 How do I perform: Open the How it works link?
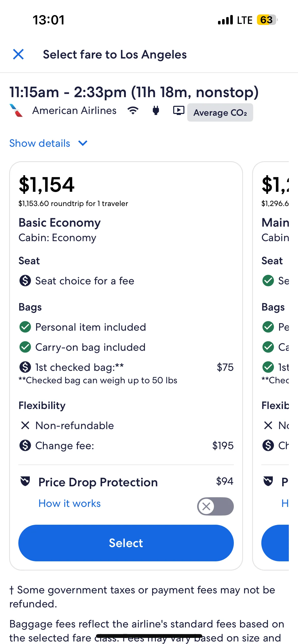click(x=70, y=504)
